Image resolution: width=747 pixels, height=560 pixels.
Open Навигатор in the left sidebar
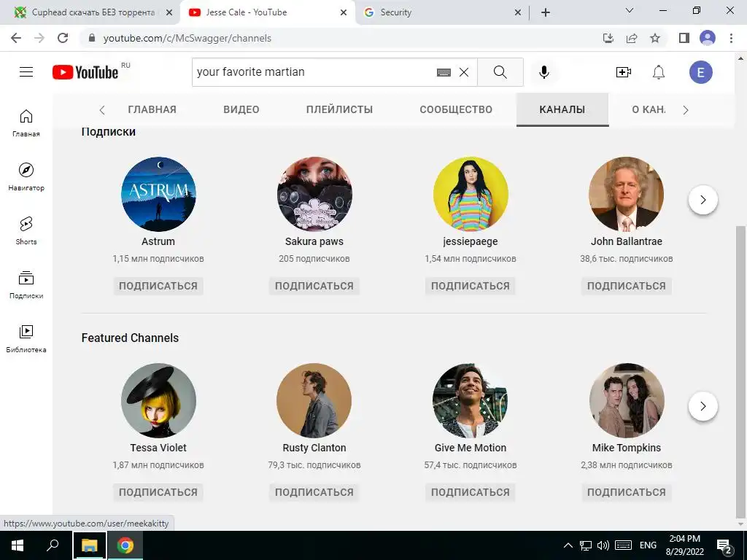(26, 176)
